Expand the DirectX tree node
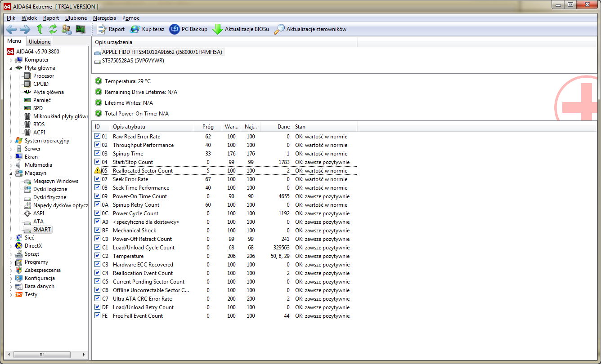This screenshot has width=601, height=364. (x=11, y=246)
